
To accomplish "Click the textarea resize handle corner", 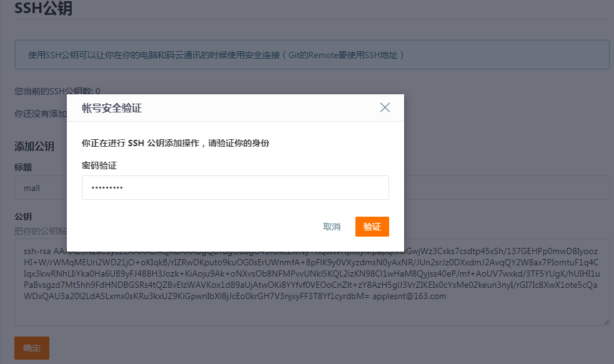I will click(606, 322).
